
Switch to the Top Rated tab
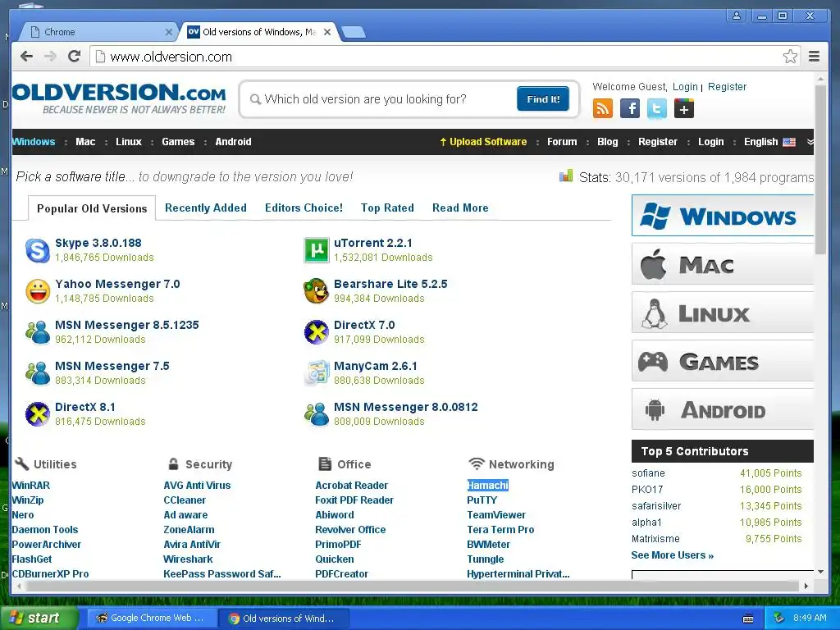click(x=387, y=208)
